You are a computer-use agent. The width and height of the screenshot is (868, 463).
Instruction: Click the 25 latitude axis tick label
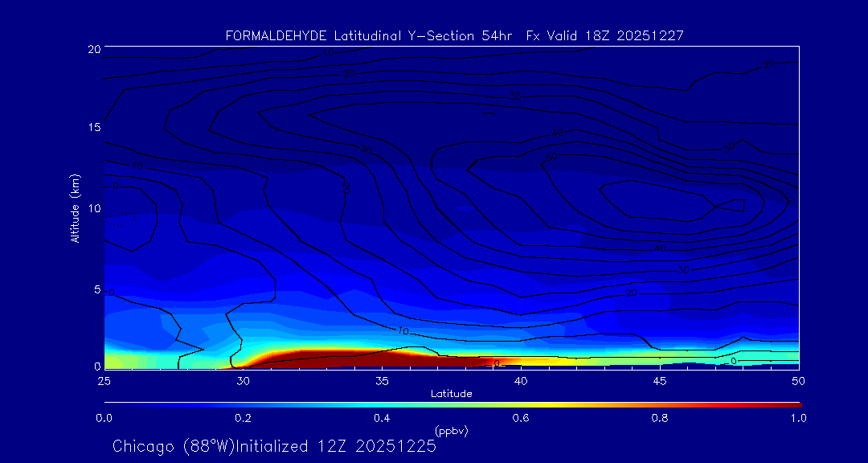pyautogui.click(x=104, y=379)
